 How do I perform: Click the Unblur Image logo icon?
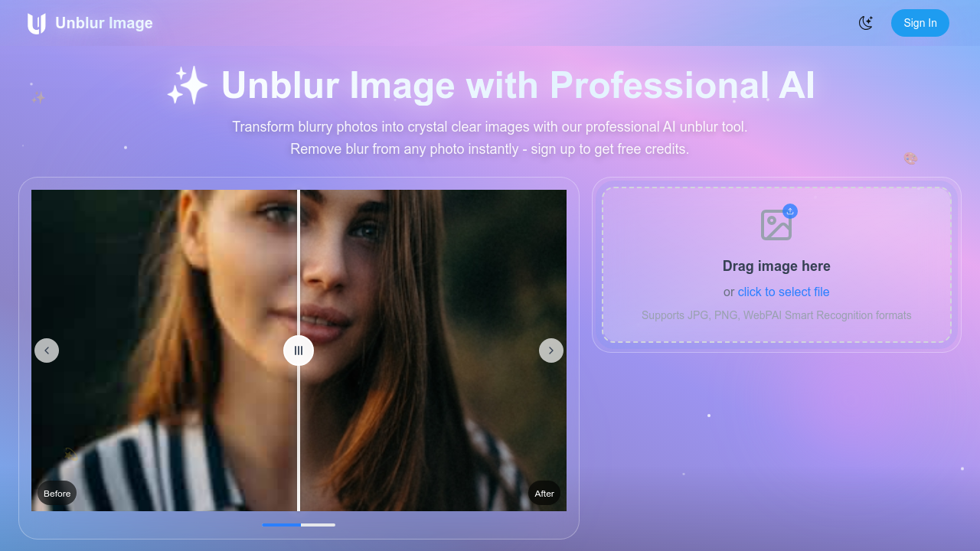pos(36,23)
